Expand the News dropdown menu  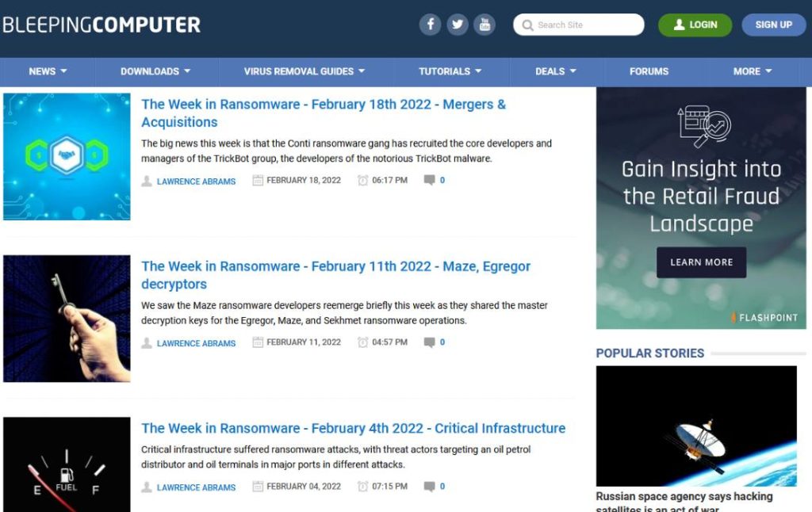click(48, 71)
